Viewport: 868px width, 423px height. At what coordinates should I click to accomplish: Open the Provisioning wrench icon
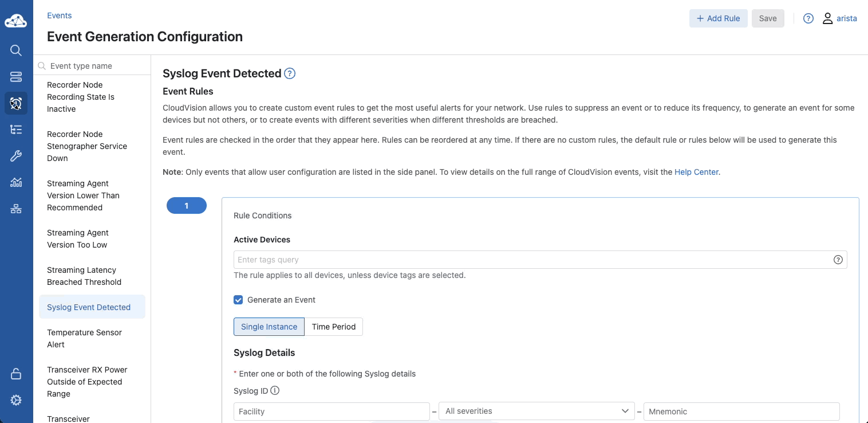(16, 156)
